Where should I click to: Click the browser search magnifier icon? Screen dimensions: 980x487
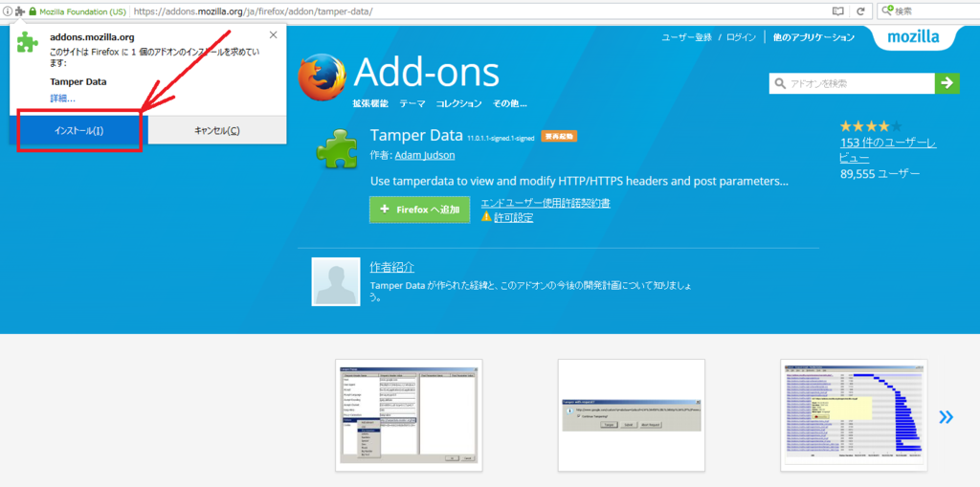[887, 11]
